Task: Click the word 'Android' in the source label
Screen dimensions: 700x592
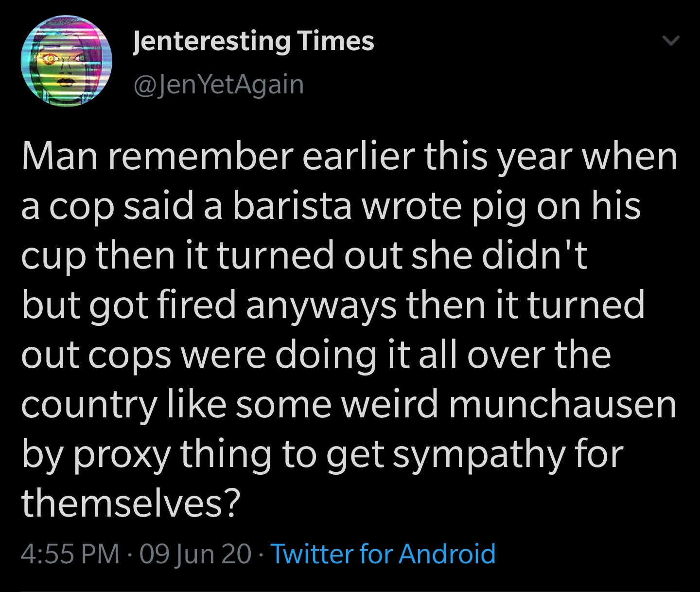Action: (447, 554)
